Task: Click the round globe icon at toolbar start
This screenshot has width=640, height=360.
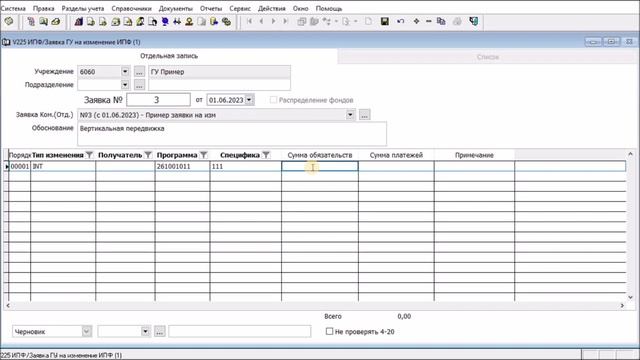Action: pos(9,21)
